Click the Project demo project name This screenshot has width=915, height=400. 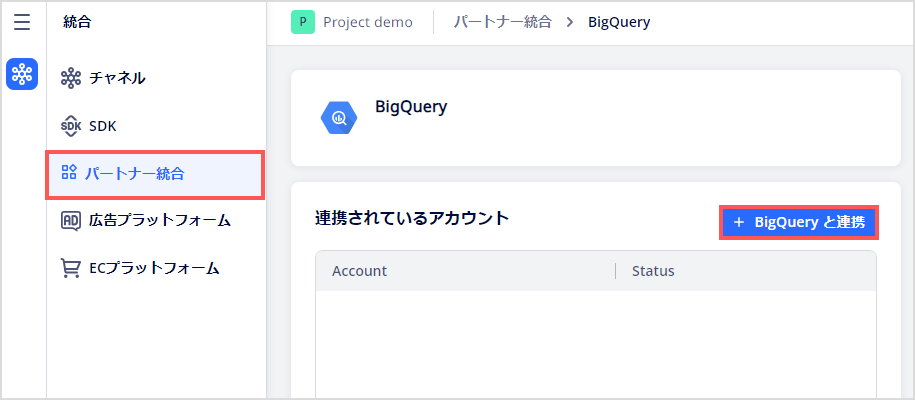tap(368, 22)
